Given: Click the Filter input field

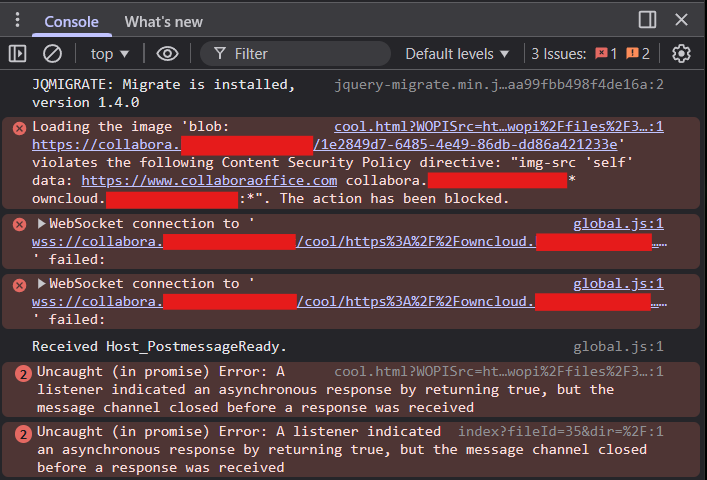Looking at the screenshot, I should (x=300, y=53).
